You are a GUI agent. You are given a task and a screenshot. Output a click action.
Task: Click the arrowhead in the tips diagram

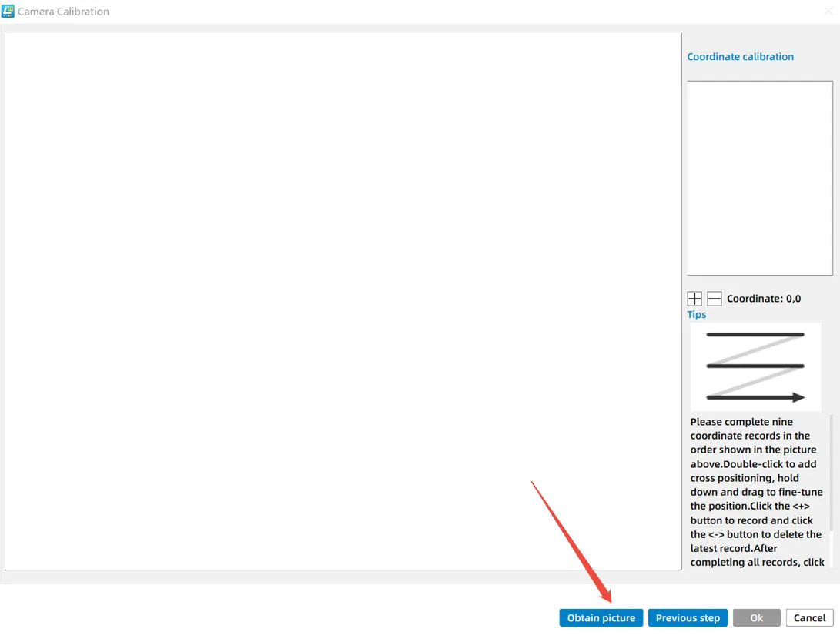coord(798,397)
